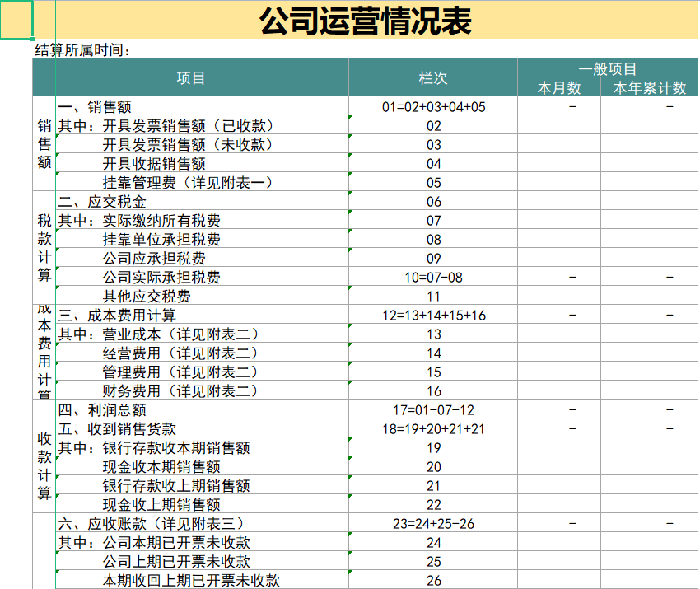The width and height of the screenshot is (700, 589).
Task: Select the 税款计算 side category cell
Action: tap(44, 247)
